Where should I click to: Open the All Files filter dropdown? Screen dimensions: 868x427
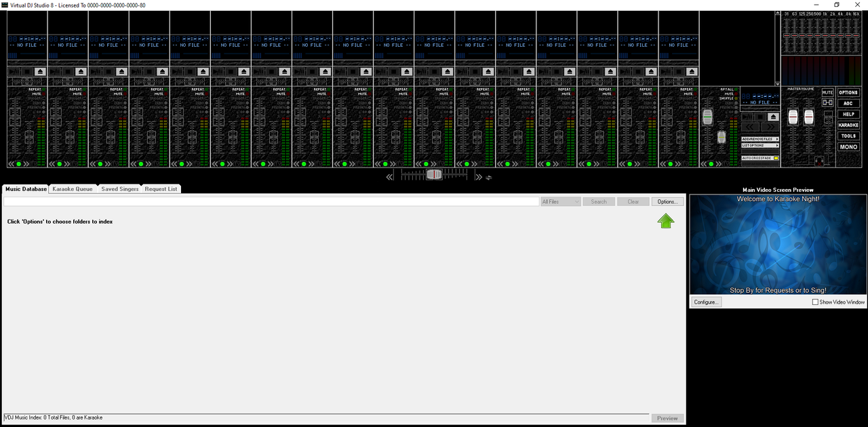tap(561, 202)
